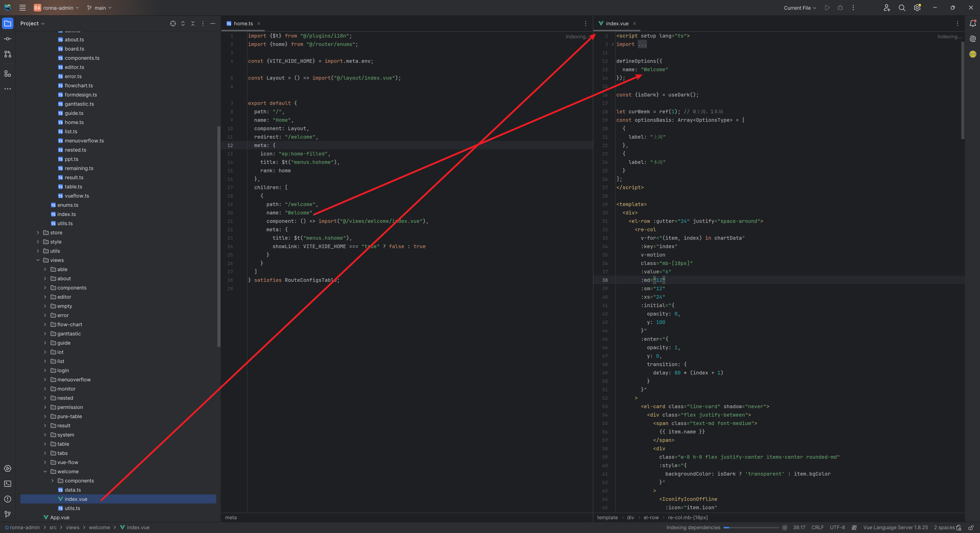Run the current file
This screenshot has height=533, width=980.
tap(827, 8)
